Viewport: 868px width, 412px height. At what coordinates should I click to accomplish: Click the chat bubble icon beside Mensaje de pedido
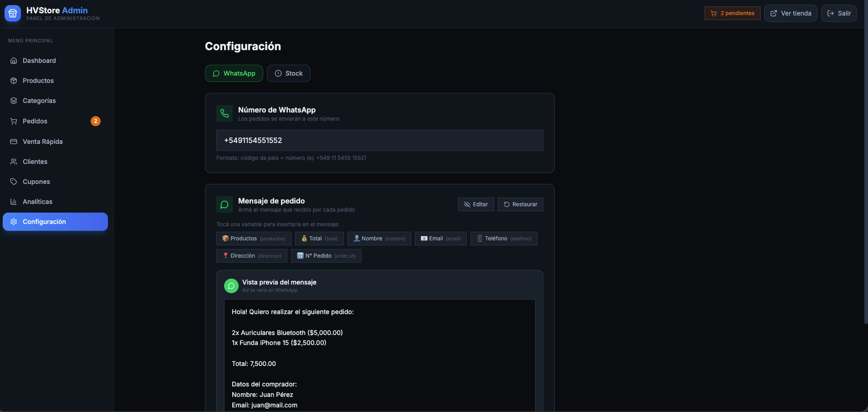click(225, 204)
